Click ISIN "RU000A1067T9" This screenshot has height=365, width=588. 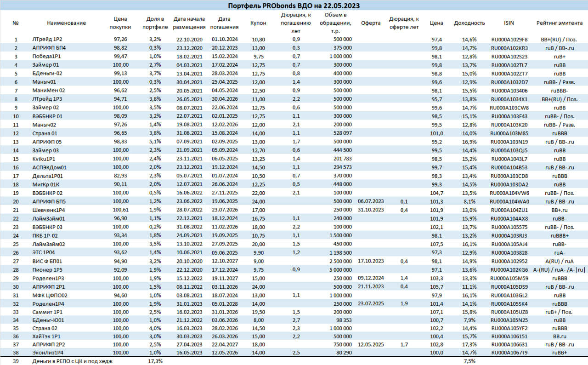[509, 353]
